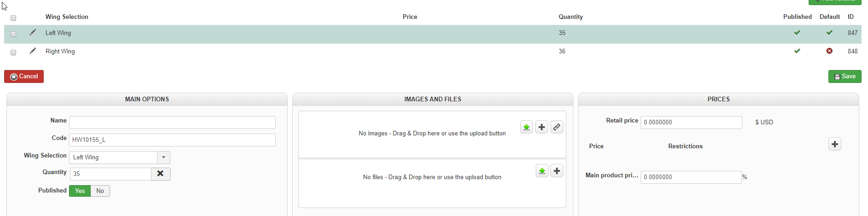Image resolution: width=868 pixels, height=216 pixels.
Task: Open the Wing Selection dropdown
Action: tap(163, 158)
